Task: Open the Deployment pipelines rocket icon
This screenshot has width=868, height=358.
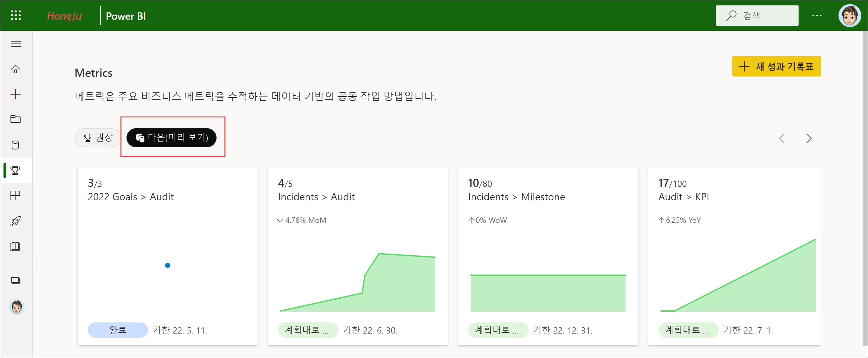Action: (x=16, y=221)
